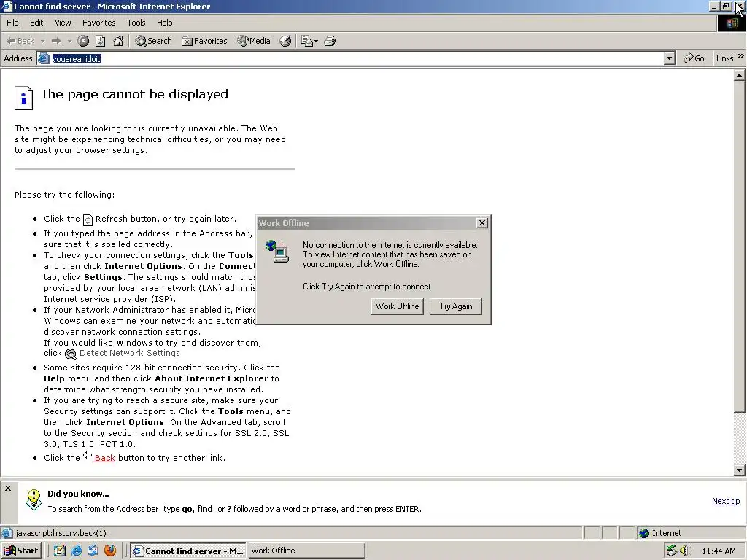
Task: Click the Start button
Action: (21, 551)
